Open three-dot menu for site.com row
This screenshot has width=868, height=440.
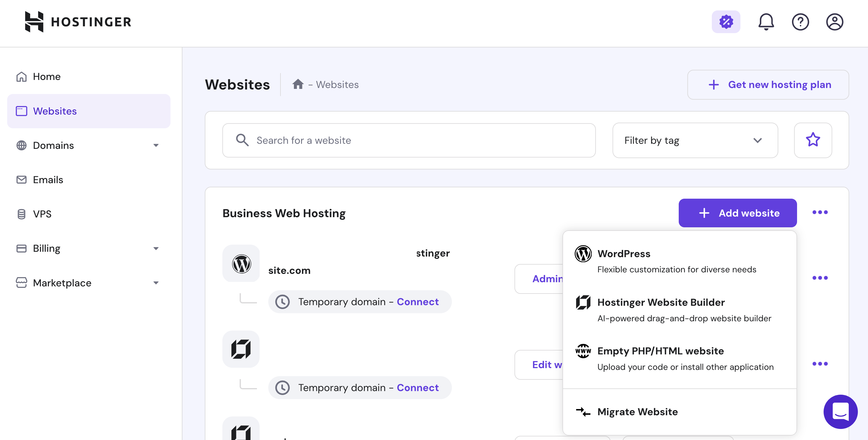pos(820,278)
